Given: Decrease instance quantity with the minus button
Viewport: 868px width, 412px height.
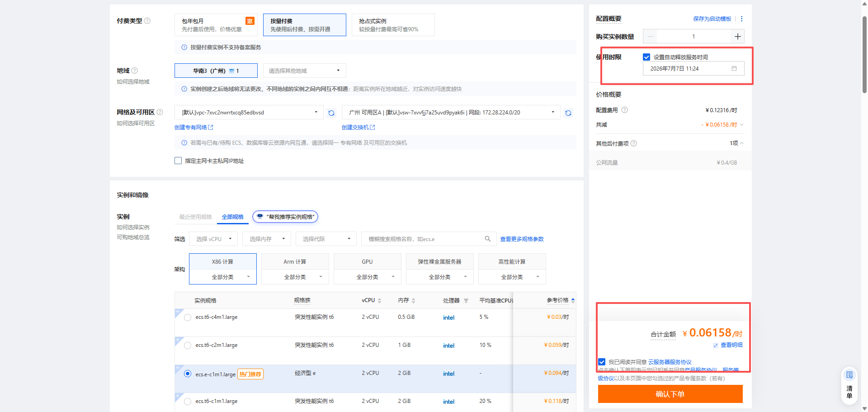Looking at the screenshot, I should tap(650, 36).
